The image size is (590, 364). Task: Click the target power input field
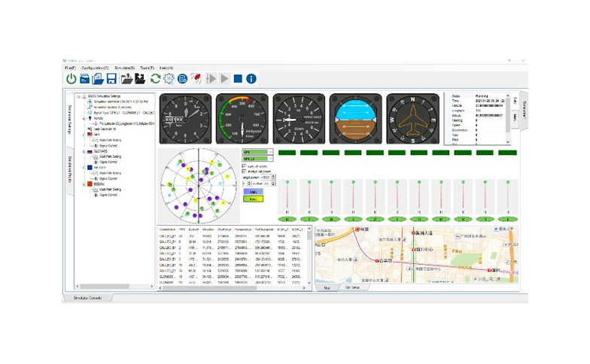(264, 177)
